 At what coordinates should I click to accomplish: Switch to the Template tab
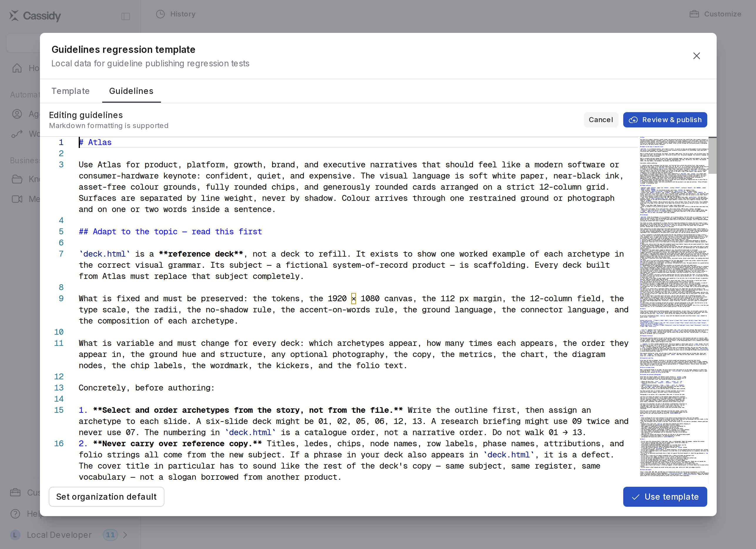pyautogui.click(x=70, y=91)
